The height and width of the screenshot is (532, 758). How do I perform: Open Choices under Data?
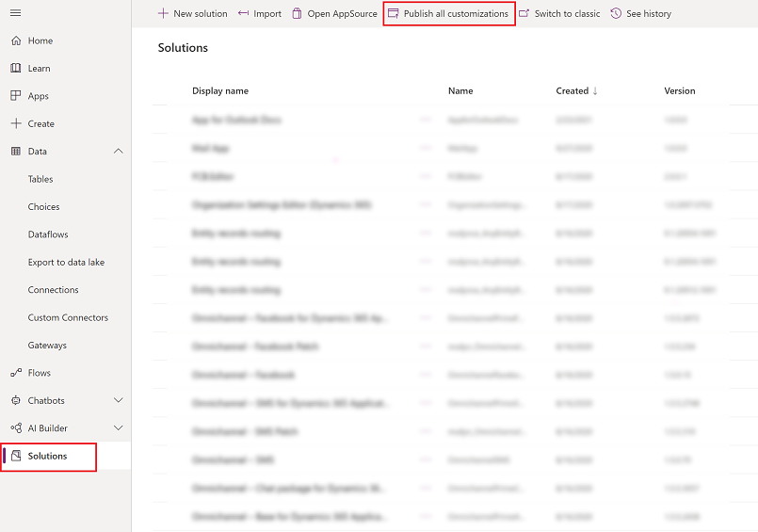(44, 207)
